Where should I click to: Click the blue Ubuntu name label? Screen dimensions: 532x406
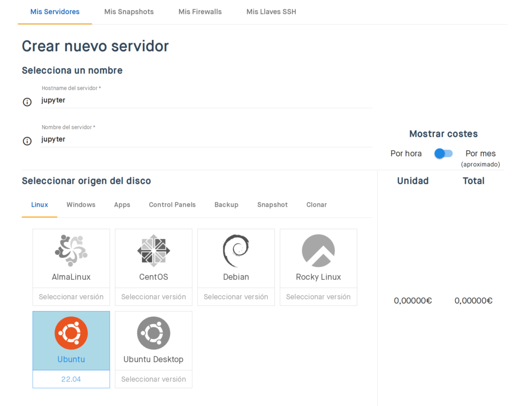click(x=71, y=359)
